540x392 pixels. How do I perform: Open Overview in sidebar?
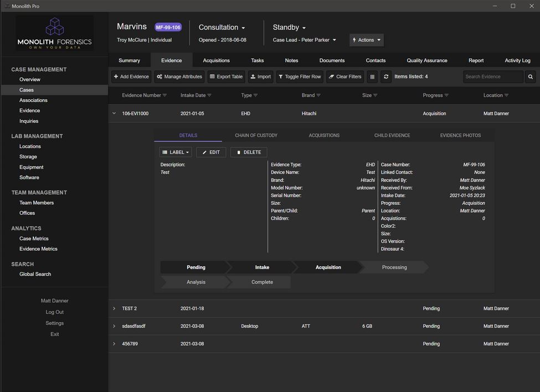pyautogui.click(x=29, y=79)
